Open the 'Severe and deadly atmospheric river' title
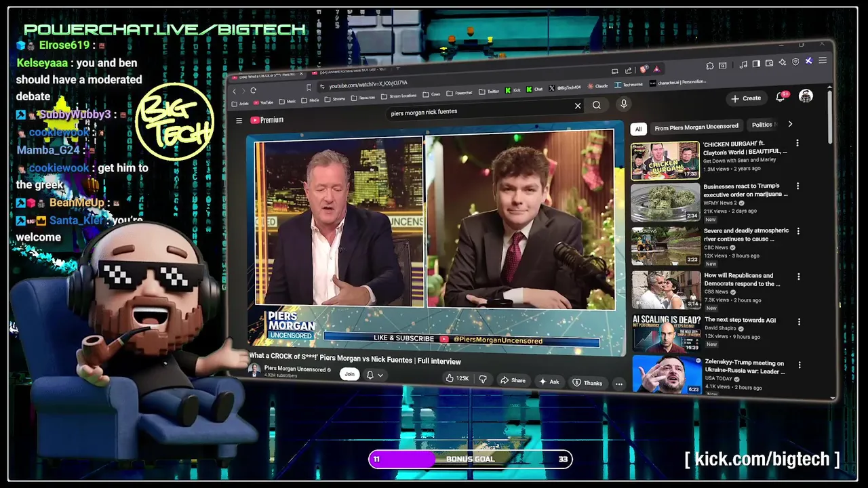This screenshot has height=488, width=868. (746, 235)
